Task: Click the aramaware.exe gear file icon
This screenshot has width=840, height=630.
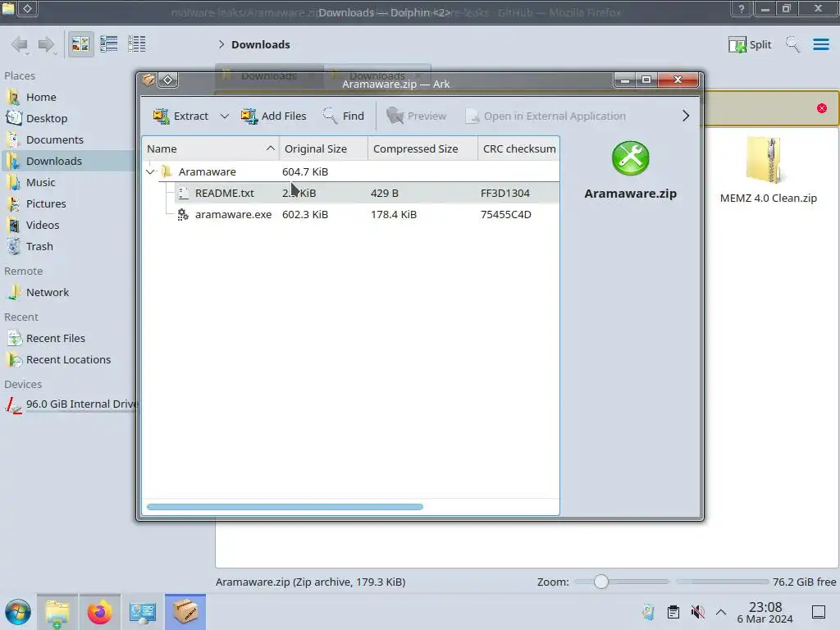Action: coord(183,214)
